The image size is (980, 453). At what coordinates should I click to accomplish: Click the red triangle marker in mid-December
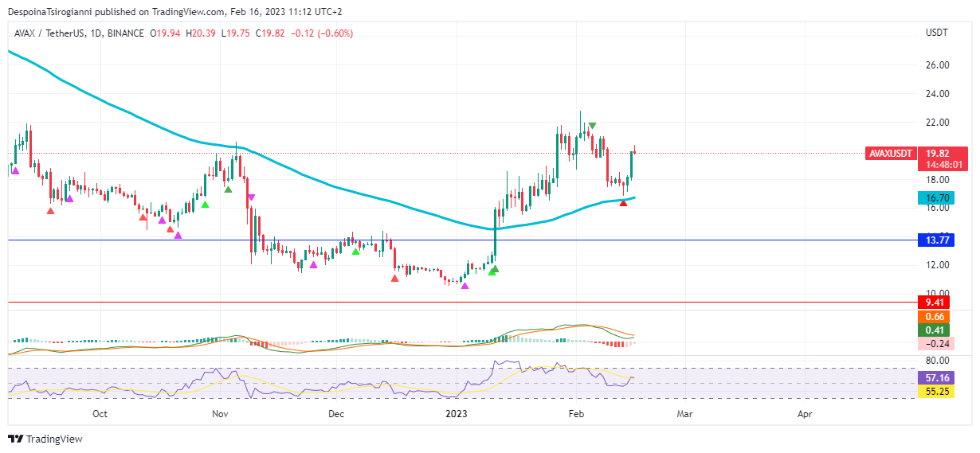click(395, 278)
